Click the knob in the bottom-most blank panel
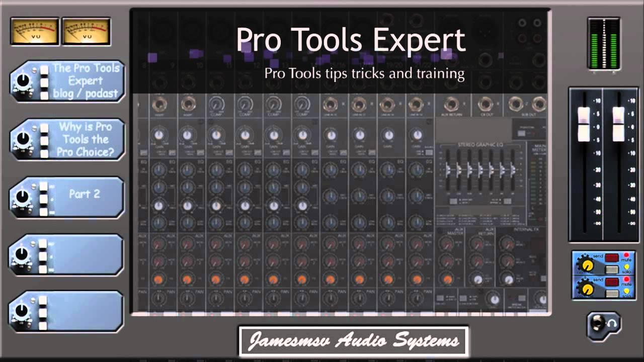The height and width of the screenshot is (362, 644). pos(22,311)
